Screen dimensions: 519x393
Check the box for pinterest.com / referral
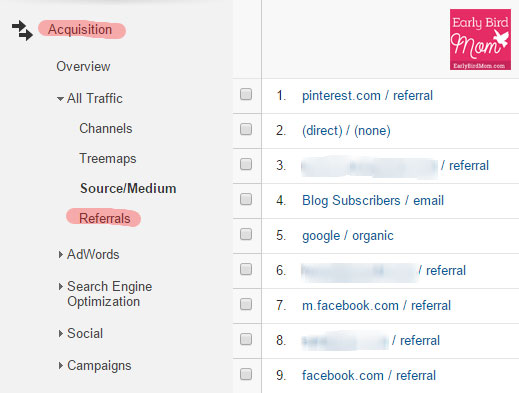tap(246, 94)
